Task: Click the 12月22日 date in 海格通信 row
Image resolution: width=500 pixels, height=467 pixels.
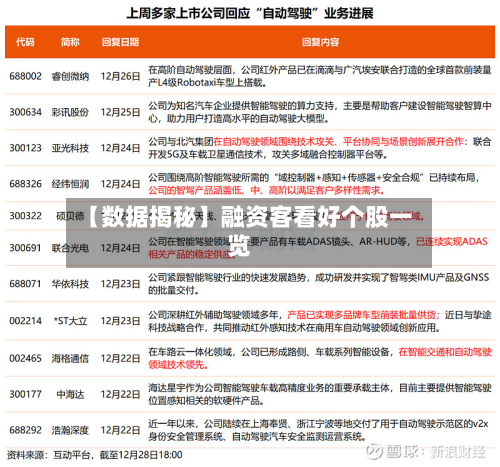Action: [120, 358]
